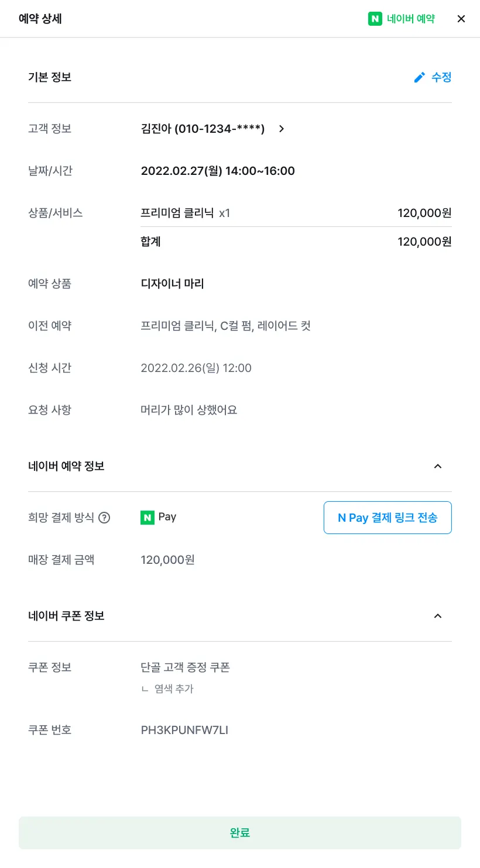Click 디자이너 마리 reservation product
The height and width of the screenshot is (868, 480).
(x=172, y=284)
